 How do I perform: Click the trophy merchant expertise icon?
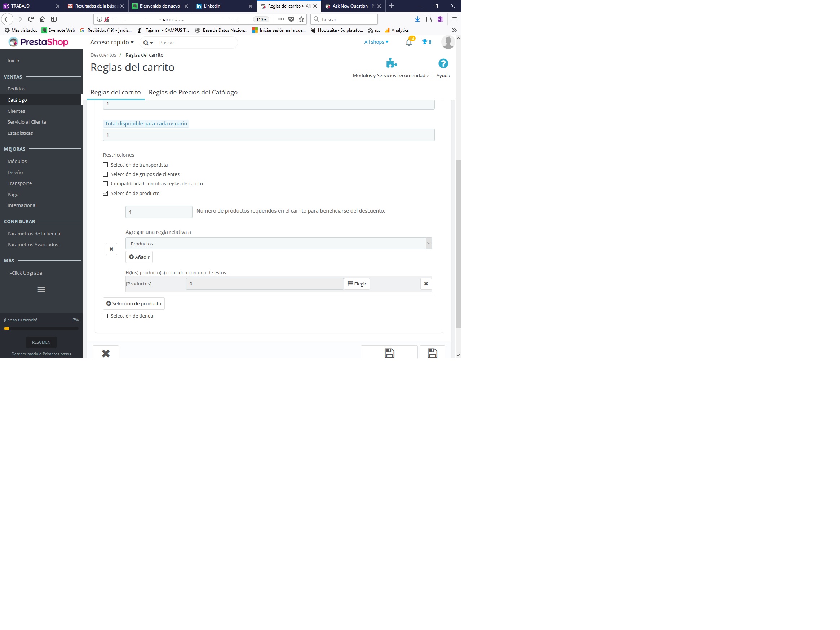click(426, 42)
